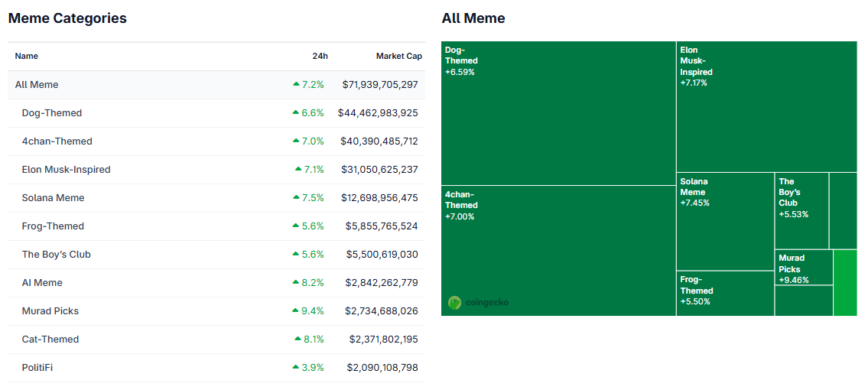
Task: Click 4chan-Themed 7.0% change value
Action: pos(313,141)
